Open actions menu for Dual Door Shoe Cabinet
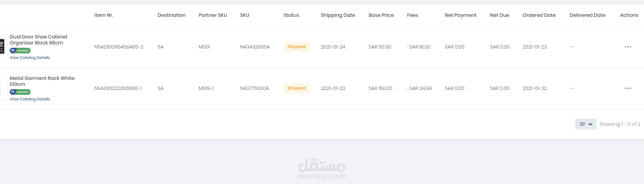 tap(628, 47)
